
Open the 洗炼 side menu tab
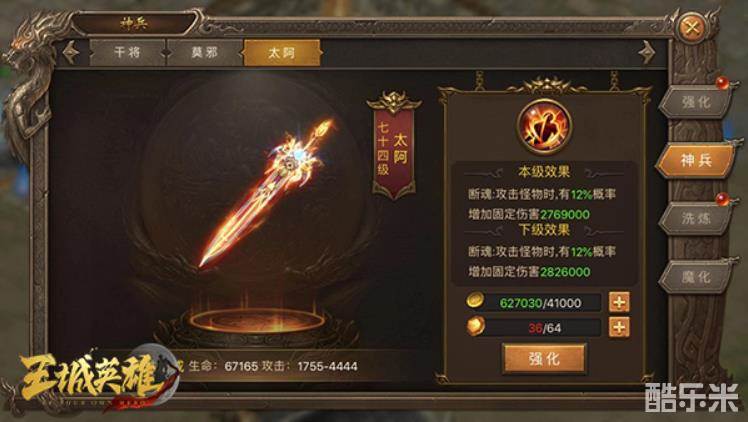696,219
